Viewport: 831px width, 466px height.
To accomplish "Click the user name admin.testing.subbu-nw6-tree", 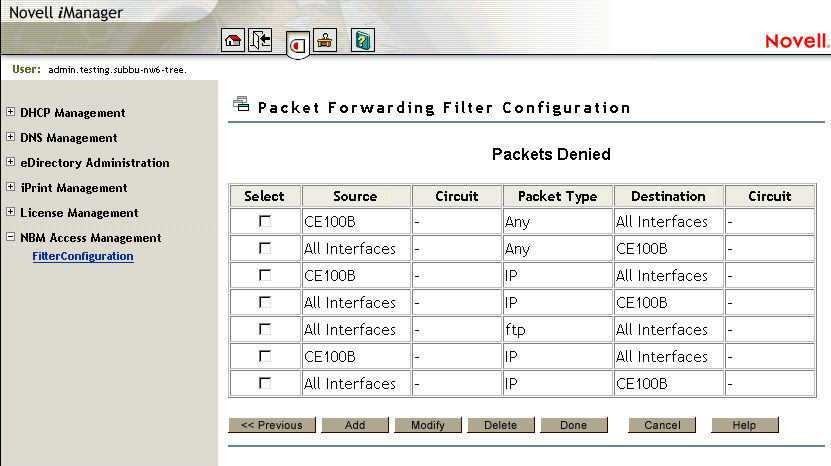I will point(117,69).
